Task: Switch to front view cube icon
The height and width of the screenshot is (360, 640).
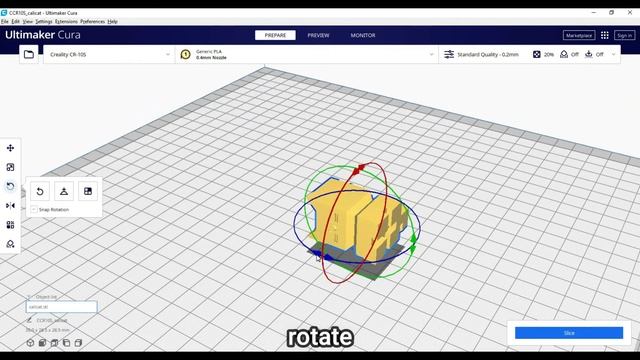Action: (42, 343)
